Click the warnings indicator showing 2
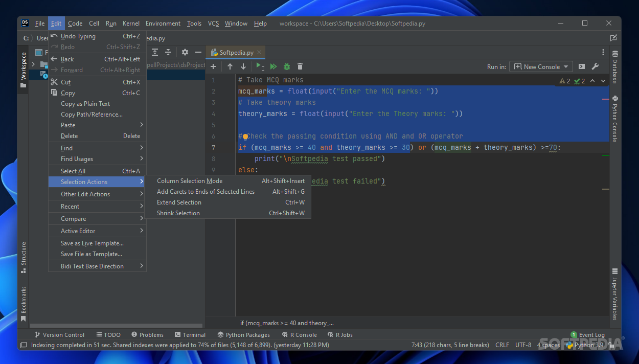 coord(565,81)
